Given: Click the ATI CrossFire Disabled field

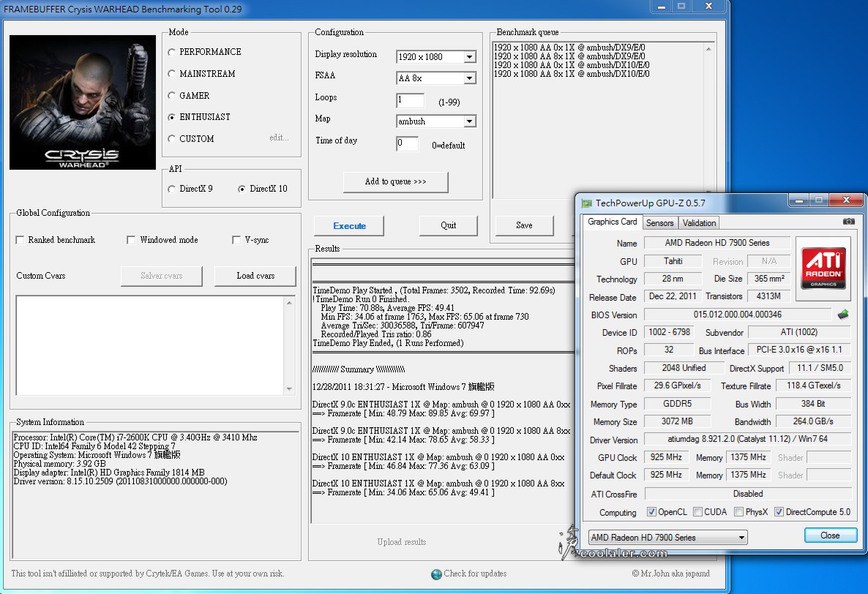Looking at the screenshot, I should tap(748, 494).
